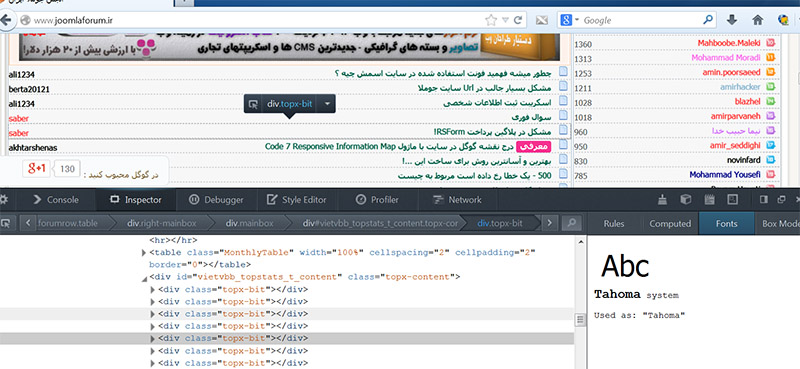
Task: Open the Downloads arrow icon
Action: pos(732,20)
